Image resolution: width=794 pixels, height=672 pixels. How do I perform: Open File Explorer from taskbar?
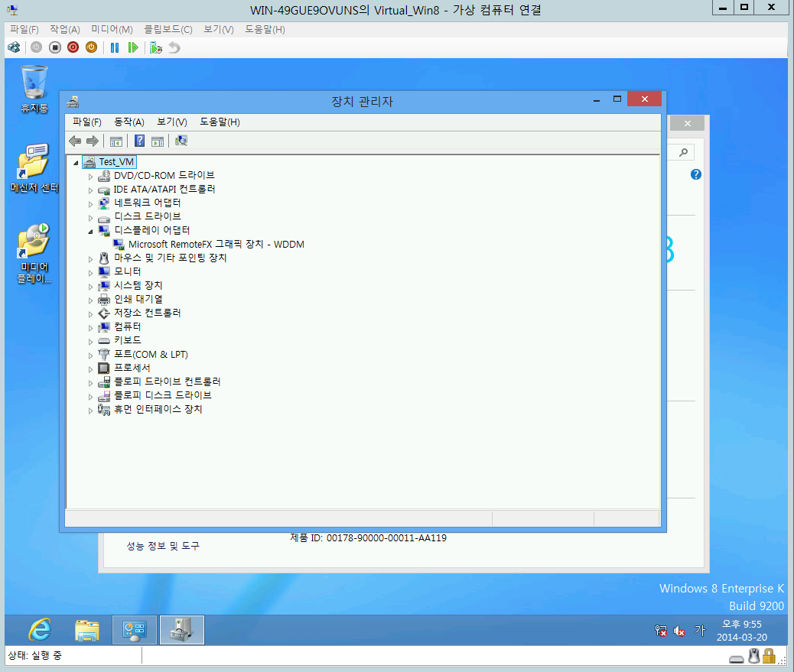pyautogui.click(x=86, y=630)
